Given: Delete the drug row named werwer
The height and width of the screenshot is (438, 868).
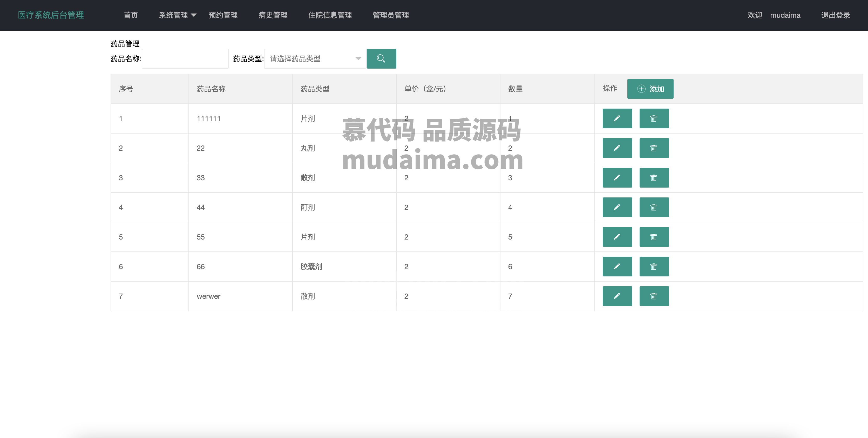Looking at the screenshot, I should pyautogui.click(x=654, y=296).
